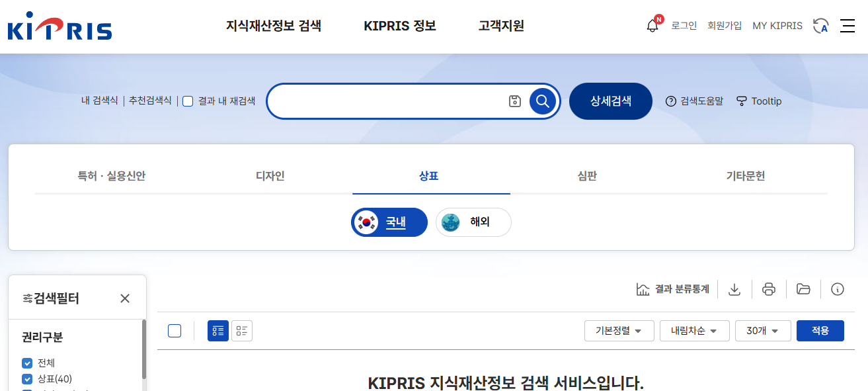Open 결과 분류통계 chart
Image resolution: width=868 pixels, height=391 pixels.
click(x=672, y=289)
